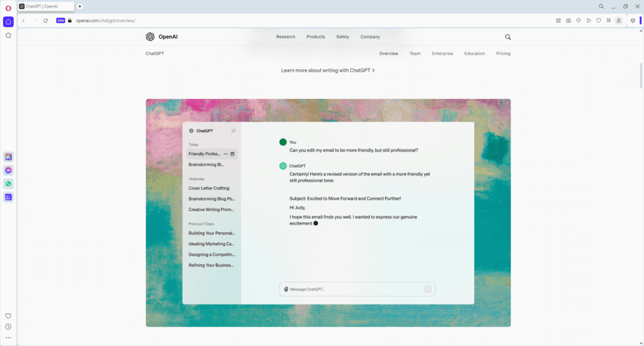Open browsing history clock icon
Viewport: 644px width, 346px height.
pyautogui.click(x=8, y=327)
